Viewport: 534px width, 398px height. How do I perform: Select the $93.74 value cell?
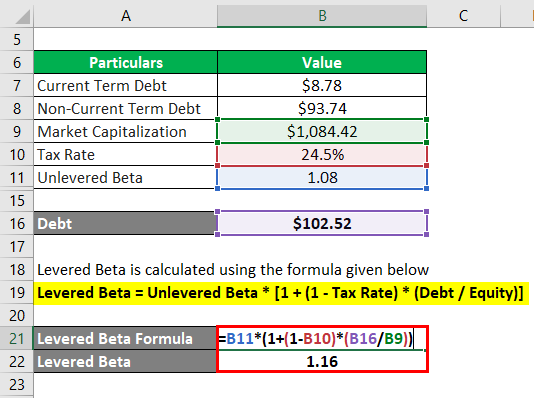point(322,109)
